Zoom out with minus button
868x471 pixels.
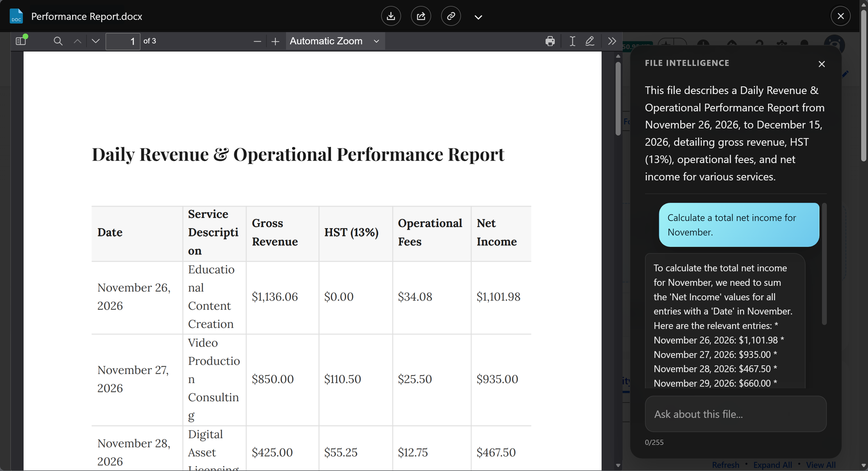point(257,41)
